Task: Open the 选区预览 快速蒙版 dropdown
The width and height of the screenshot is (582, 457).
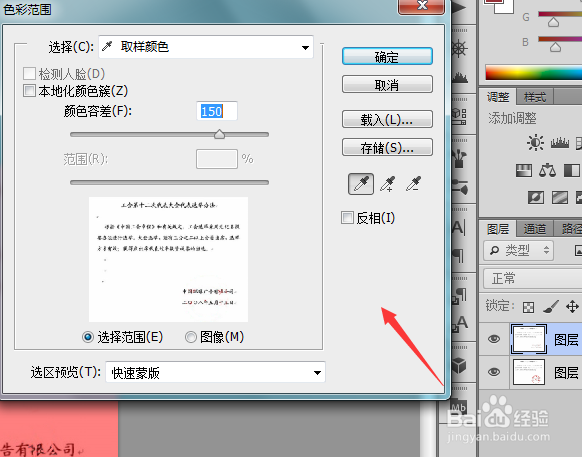Action: (x=215, y=372)
